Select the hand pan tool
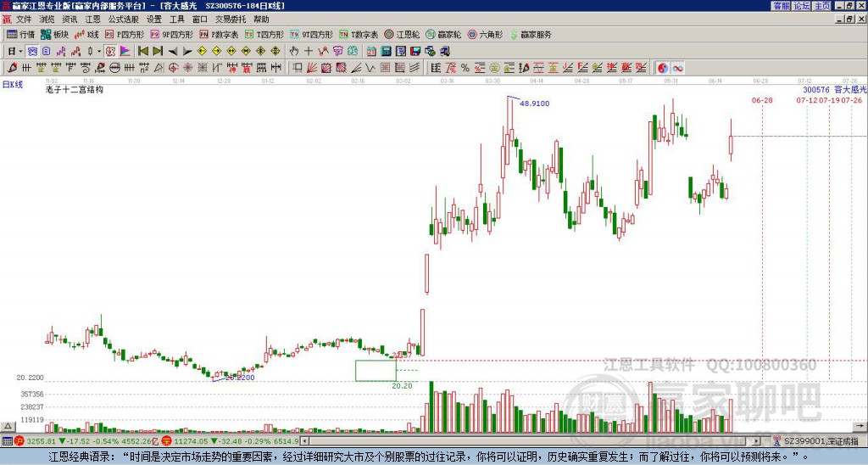The image size is (868, 465). pyautogui.click(x=294, y=52)
